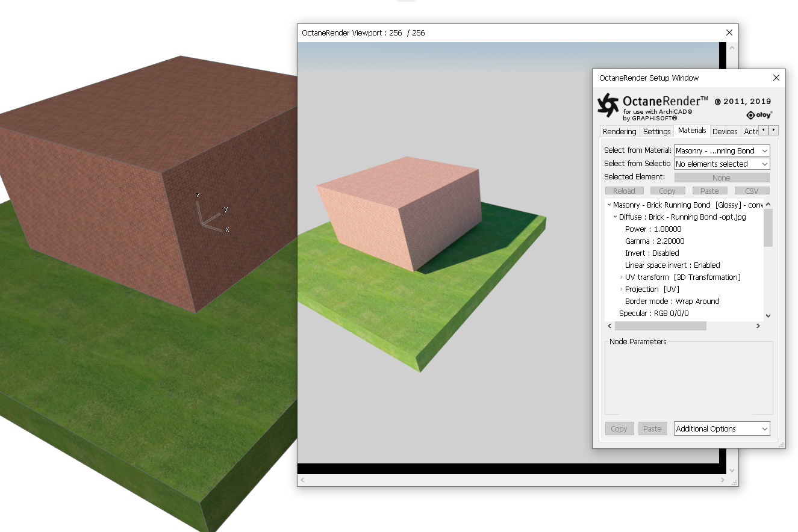
Task: Click the material tree scroll-right arrow
Action: 758,326
